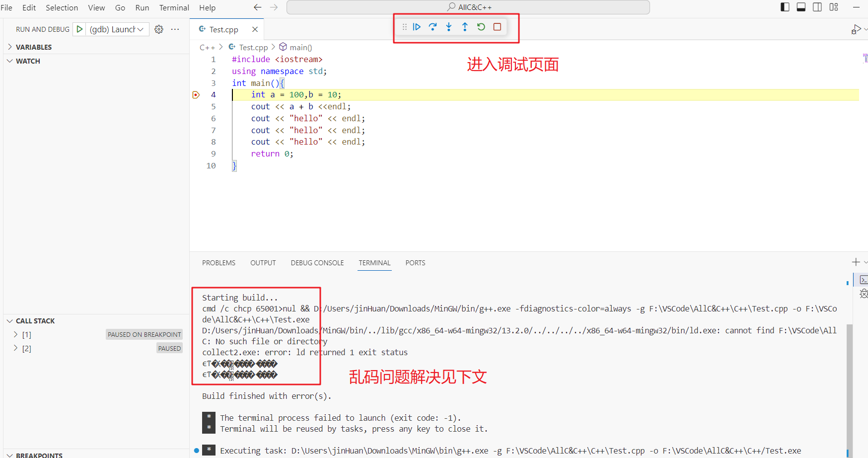Restart the debugging session
This screenshot has width=868, height=458.
coord(481,27)
